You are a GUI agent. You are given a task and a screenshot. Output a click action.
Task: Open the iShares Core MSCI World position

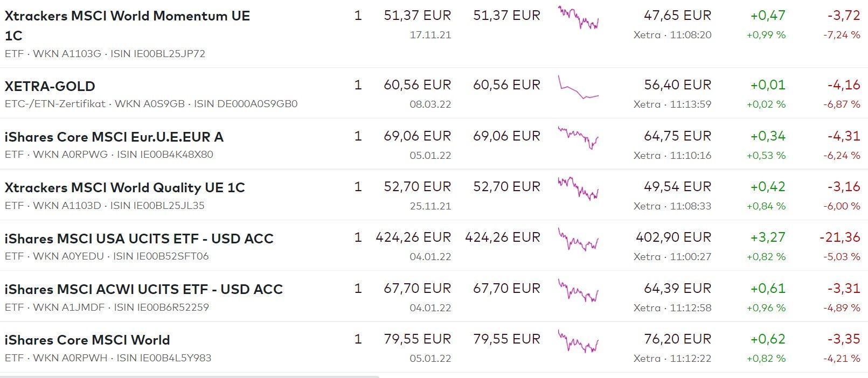click(x=87, y=340)
